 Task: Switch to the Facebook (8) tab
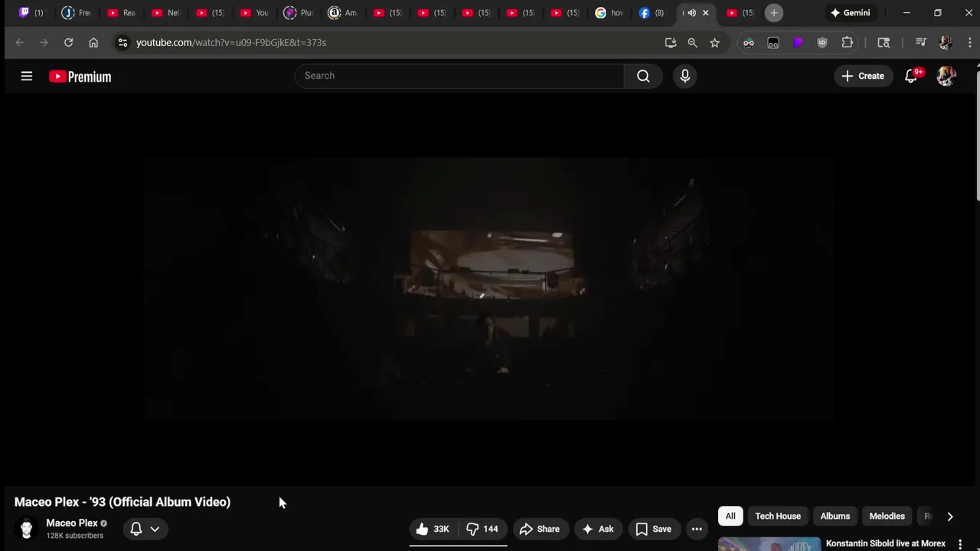(652, 13)
